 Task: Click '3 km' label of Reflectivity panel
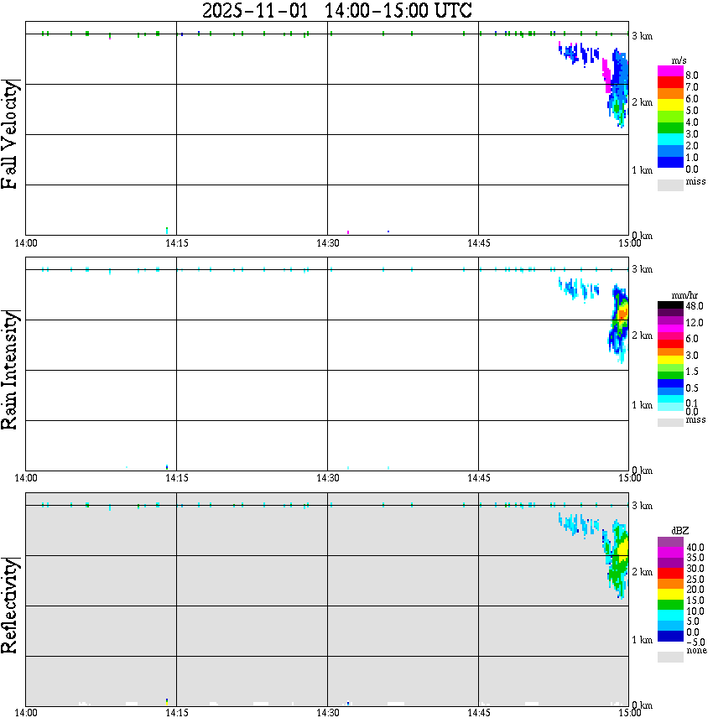point(643,506)
